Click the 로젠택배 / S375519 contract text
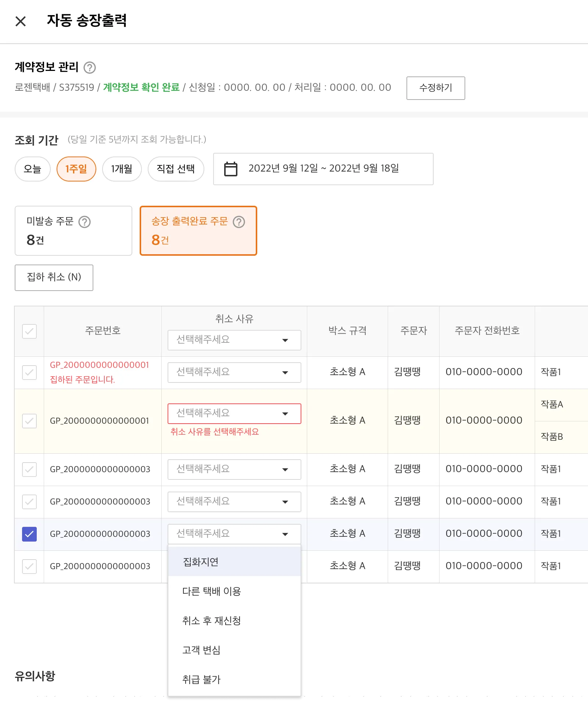 tap(54, 87)
